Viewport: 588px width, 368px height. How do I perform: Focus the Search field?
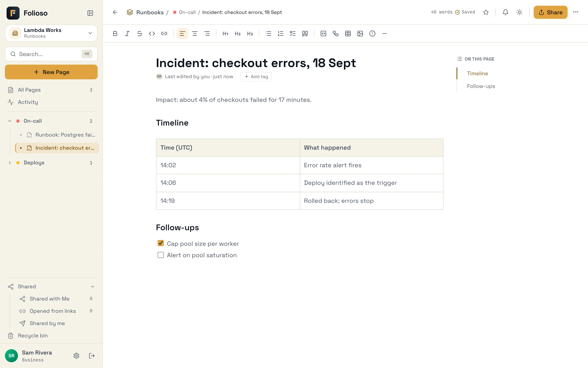pos(51,54)
